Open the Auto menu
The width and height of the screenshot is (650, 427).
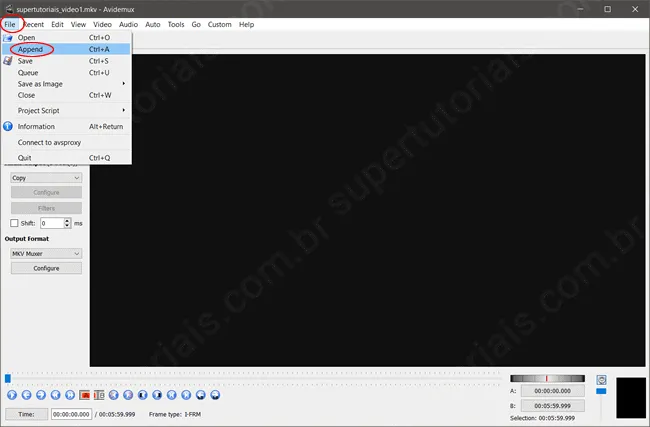pyautogui.click(x=153, y=24)
